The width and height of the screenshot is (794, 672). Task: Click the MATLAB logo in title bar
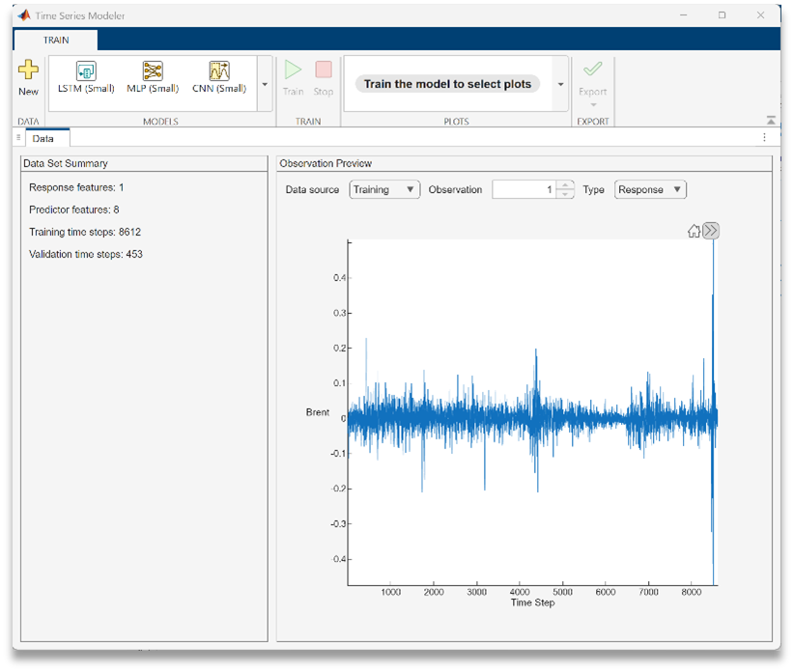tap(24, 15)
